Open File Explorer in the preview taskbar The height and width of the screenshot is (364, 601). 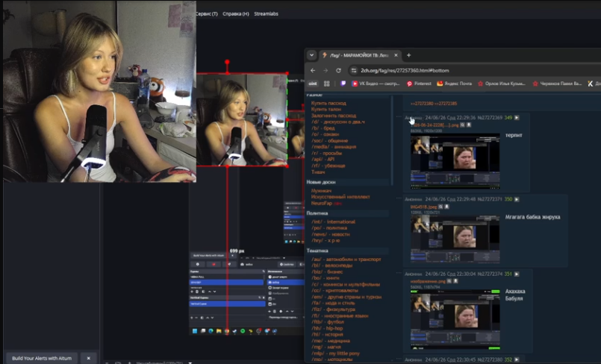219,330
